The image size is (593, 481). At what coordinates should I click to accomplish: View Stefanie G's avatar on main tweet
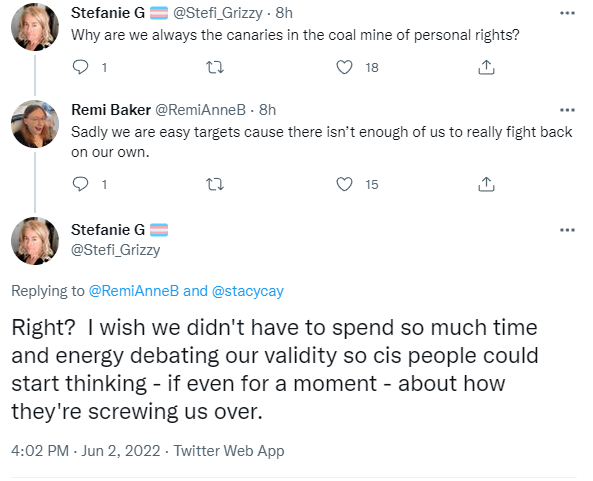pos(35,241)
